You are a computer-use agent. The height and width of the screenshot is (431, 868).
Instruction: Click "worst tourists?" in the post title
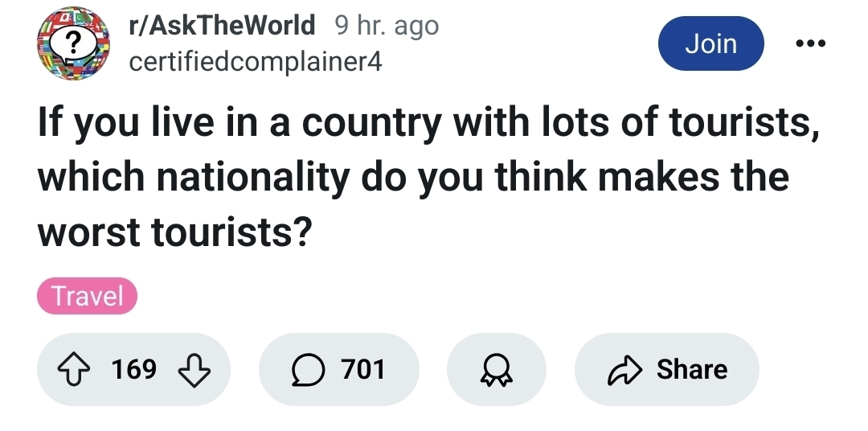(x=174, y=232)
